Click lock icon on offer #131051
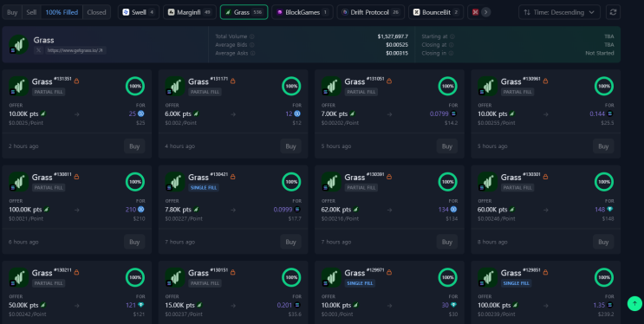644x324 pixels. (x=389, y=81)
